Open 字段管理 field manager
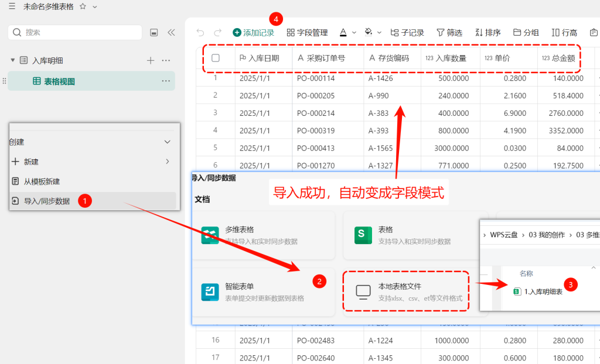 pyautogui.click(x=307, y=33)
